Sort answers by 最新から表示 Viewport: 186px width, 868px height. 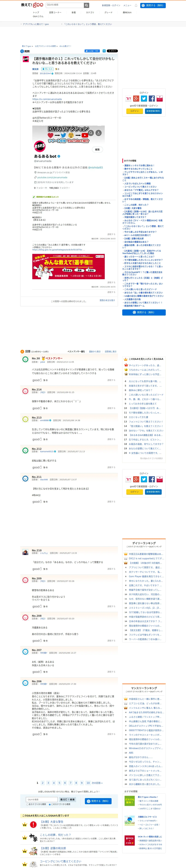pos(95,351)
